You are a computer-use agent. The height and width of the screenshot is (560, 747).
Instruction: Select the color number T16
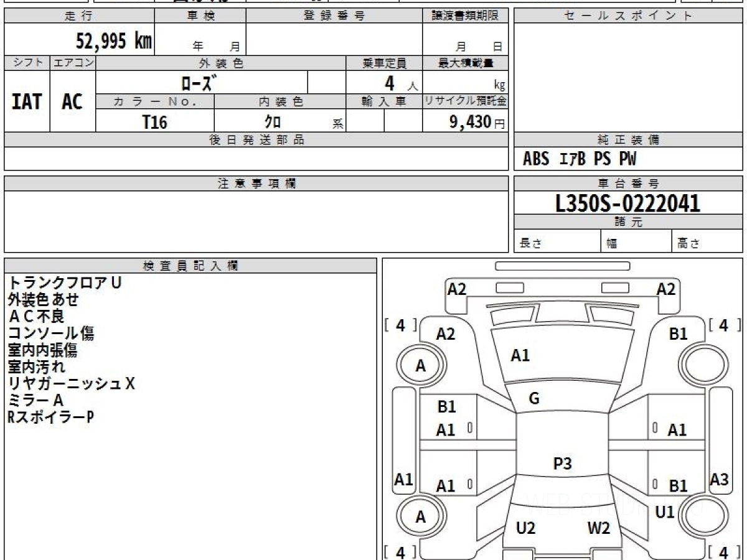point(154,122)
